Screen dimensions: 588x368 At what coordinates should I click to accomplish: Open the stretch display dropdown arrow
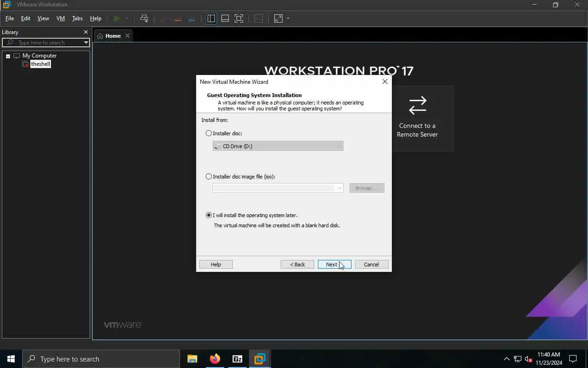point(288,18)
